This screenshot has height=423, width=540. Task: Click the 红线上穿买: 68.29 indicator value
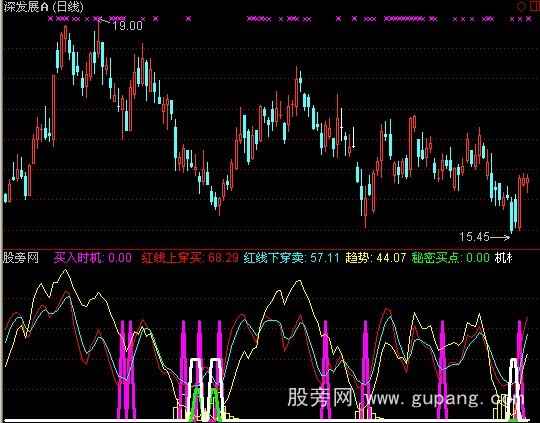tap(190, 258)
